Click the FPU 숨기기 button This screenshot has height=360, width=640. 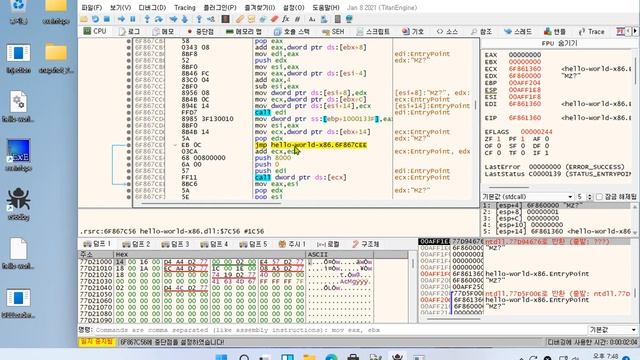559,43
